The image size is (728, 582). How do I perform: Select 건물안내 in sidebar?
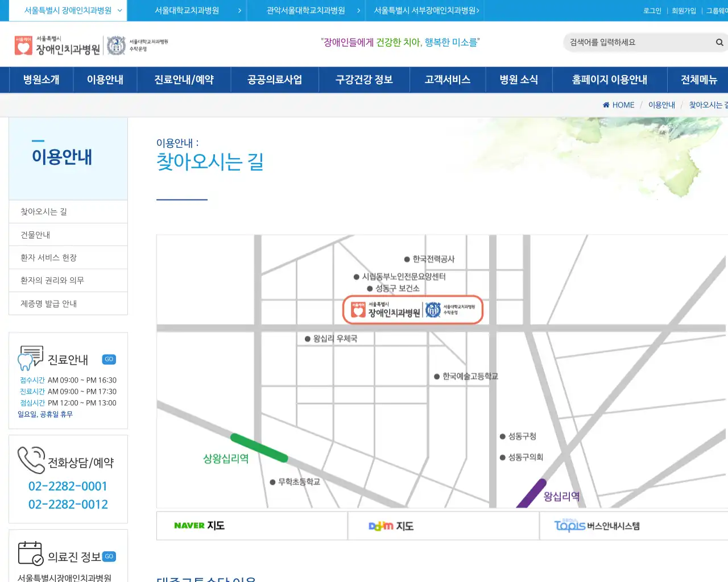[x=68, y=235]
